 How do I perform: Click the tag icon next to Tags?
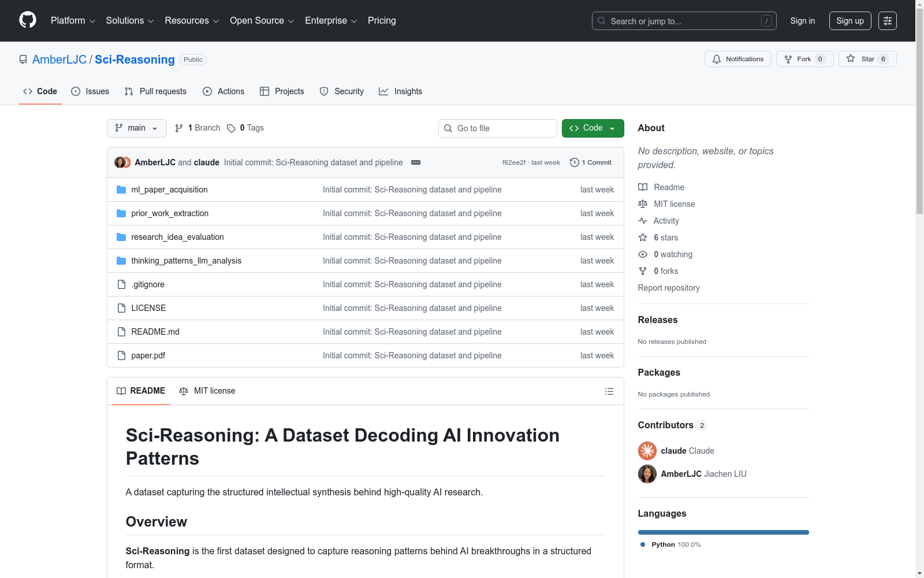231,128
